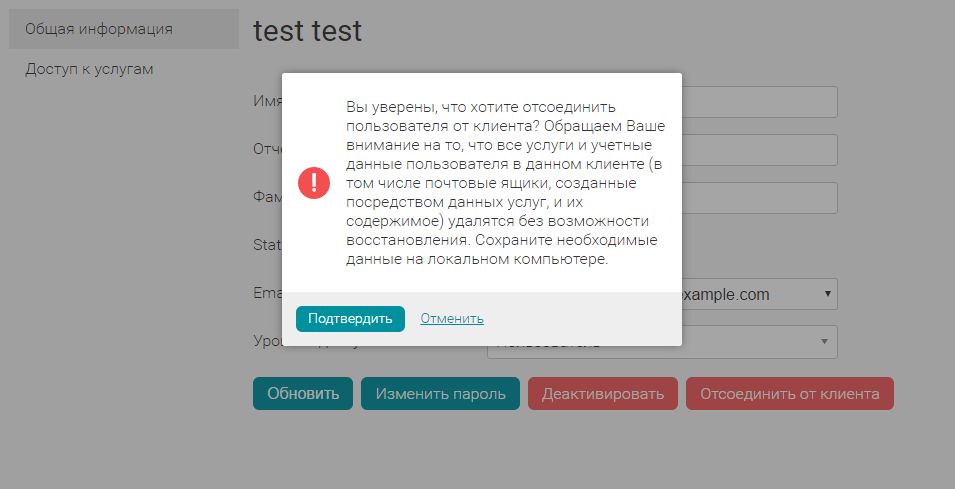
Task: Click the Фамилия field label
Action: coord(267,198)
